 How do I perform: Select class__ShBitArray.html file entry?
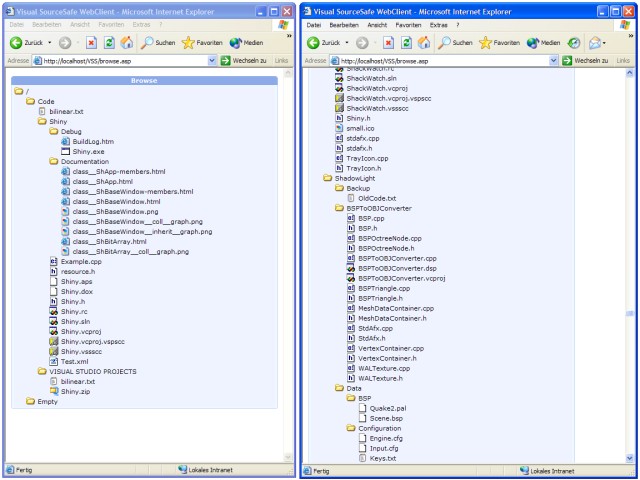click(x=109, y=242)
